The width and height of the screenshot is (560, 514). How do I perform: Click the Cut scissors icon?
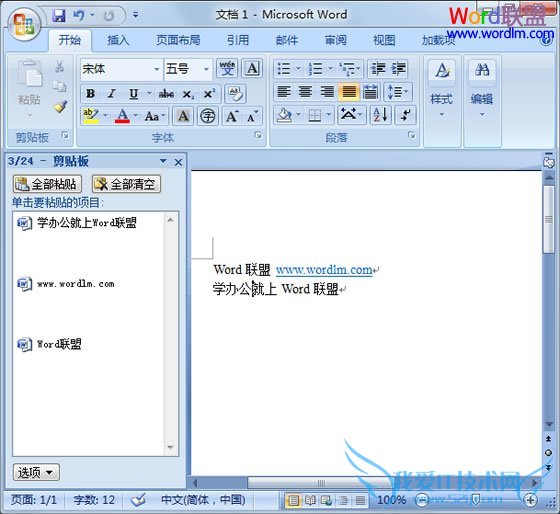pos(59,66)
